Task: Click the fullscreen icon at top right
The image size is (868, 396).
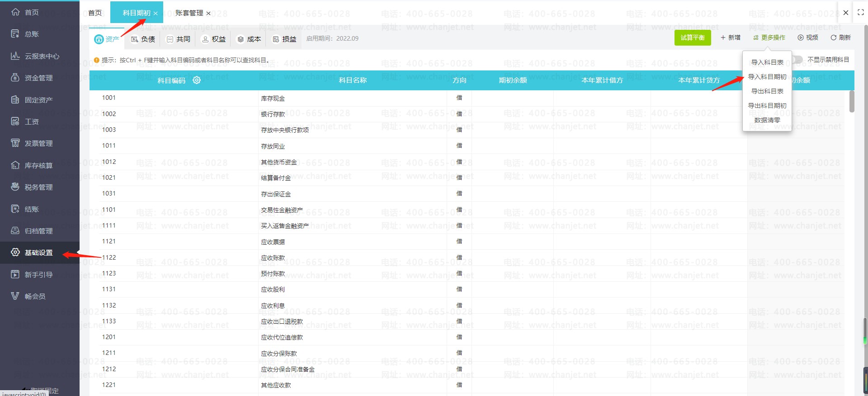Action: pos(861,13)
